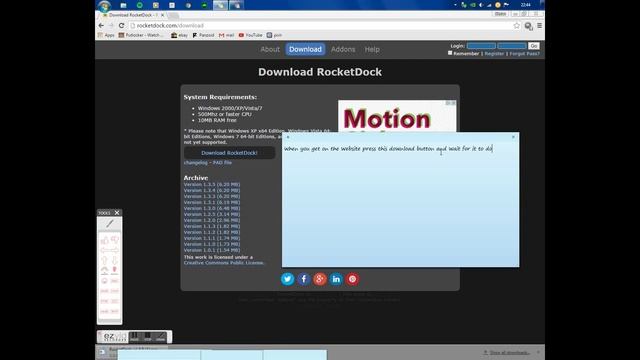The height and width of the screenshot is (360, 640).
Task: Open the Panzoid bookmark
Action: tap(203, 35)
